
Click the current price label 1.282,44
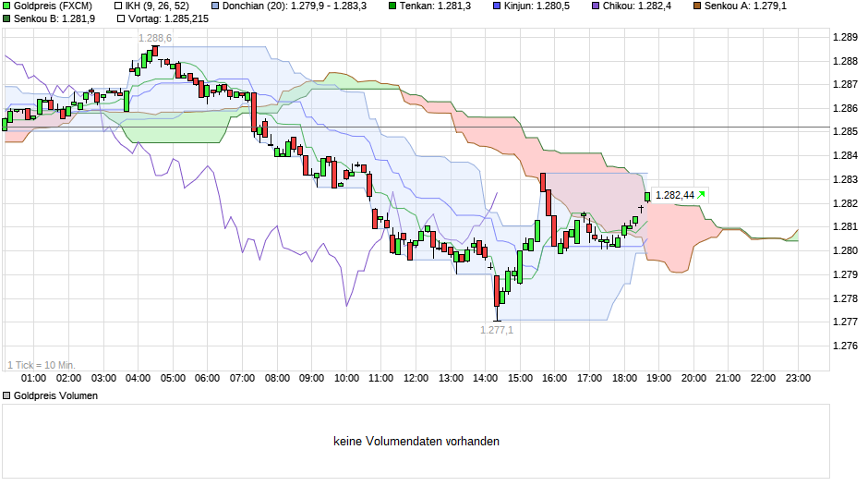674,195
